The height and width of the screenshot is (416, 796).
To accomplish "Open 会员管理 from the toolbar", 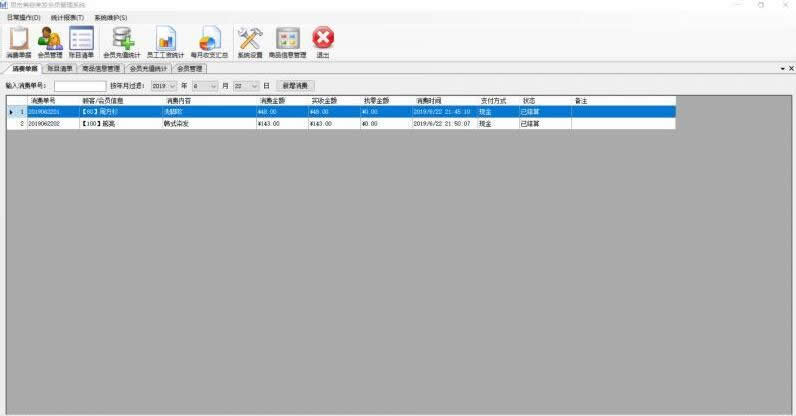I will (50, 41).
